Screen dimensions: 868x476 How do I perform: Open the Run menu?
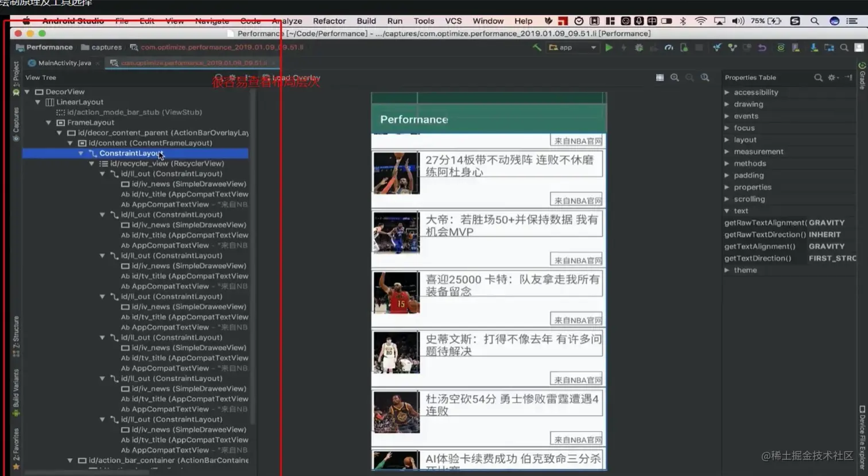(x=395, y=21)
